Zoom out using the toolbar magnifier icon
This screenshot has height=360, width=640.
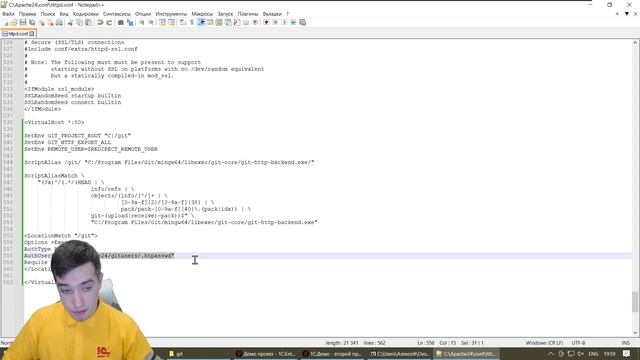click(x=151, y=22)
